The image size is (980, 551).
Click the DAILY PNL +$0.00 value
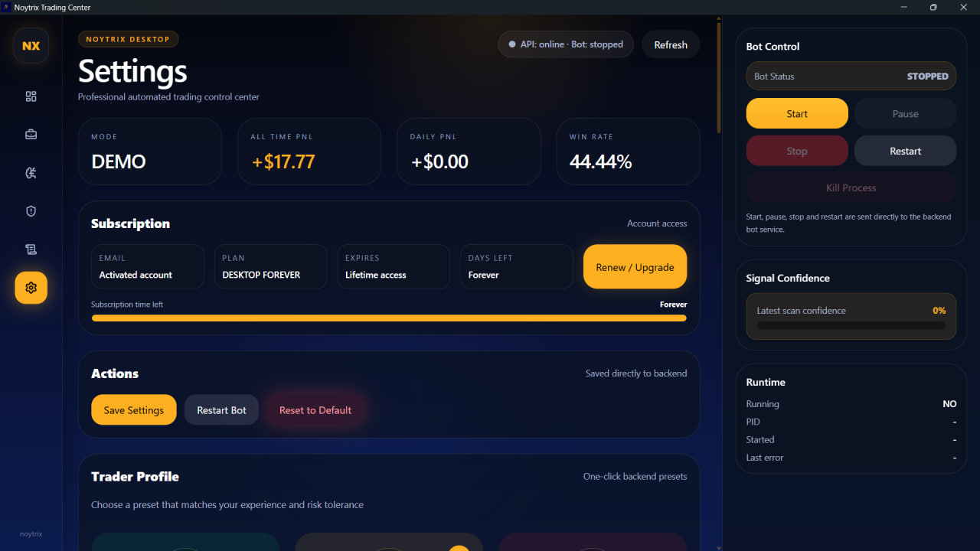coord(439,161)
